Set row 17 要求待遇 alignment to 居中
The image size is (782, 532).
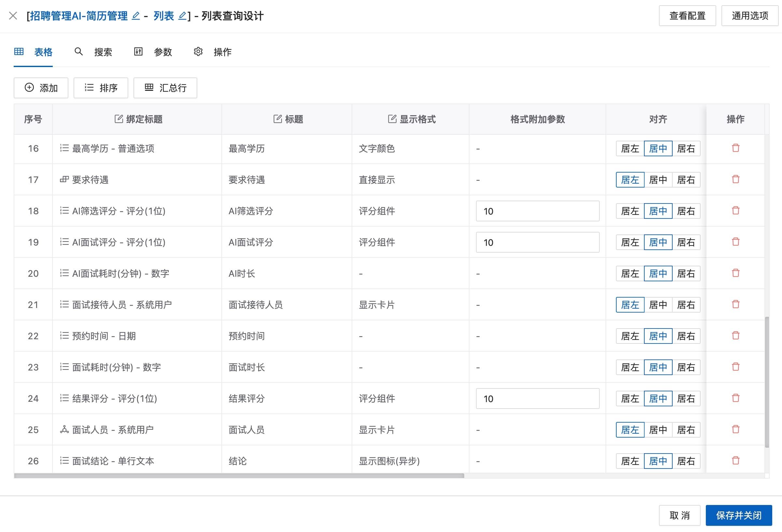point(658,180)
